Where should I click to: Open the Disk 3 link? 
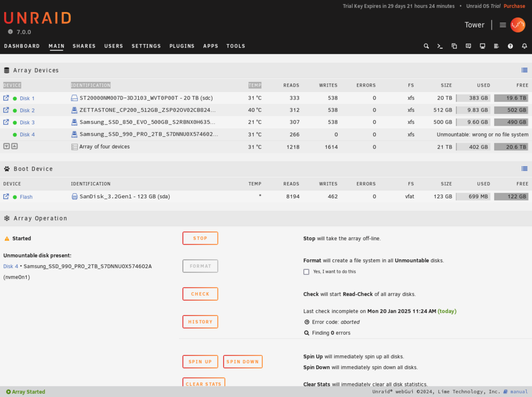point(27,122)
